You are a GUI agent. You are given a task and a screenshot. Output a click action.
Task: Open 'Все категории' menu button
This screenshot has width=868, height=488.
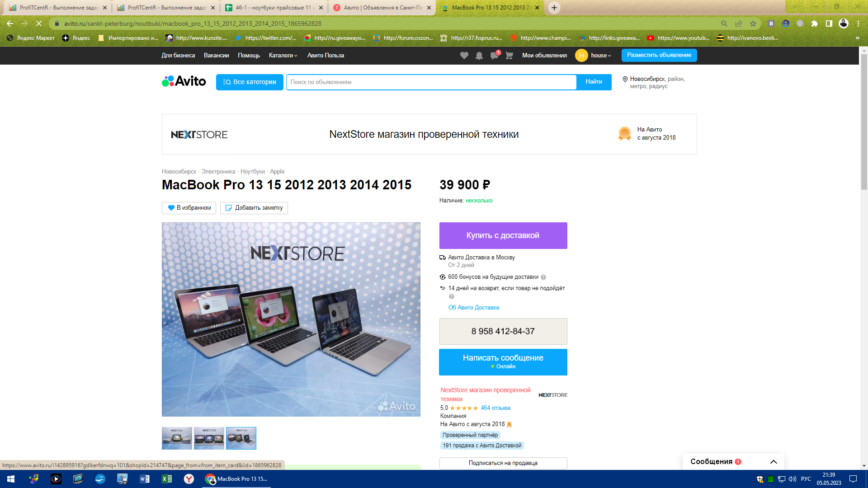pyautogui.click(x=250, y=82)
